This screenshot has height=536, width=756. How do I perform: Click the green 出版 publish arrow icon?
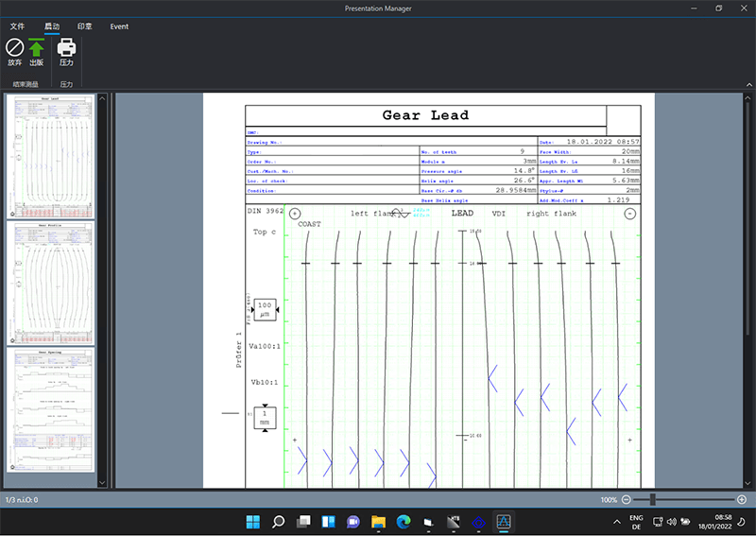click(x=36, y=48)
